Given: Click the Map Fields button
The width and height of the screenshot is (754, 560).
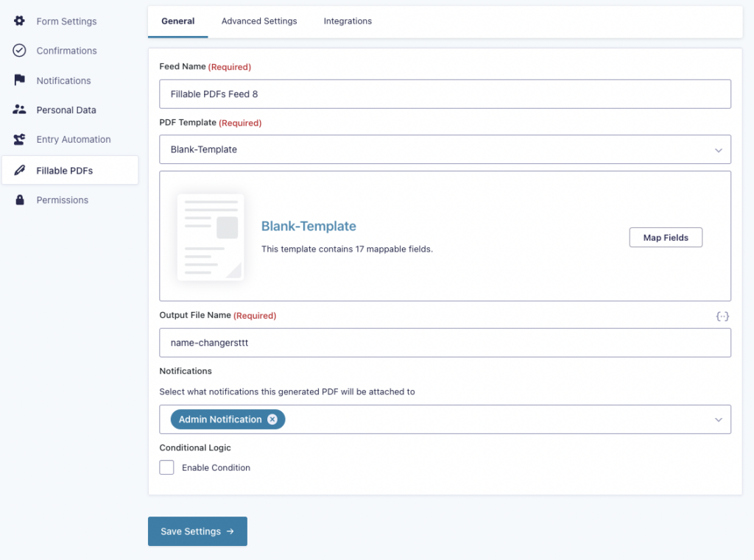Looking at the screenshot, I should click(x=666, y=237).
